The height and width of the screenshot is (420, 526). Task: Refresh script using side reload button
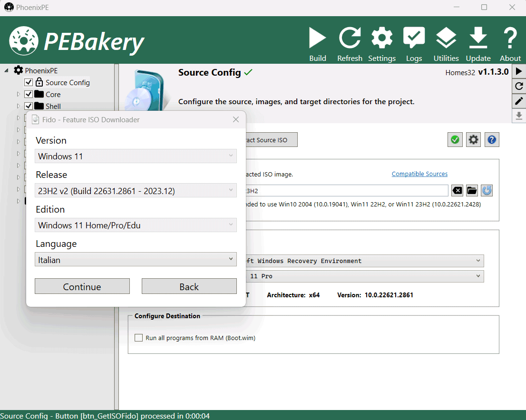point(518,86)
